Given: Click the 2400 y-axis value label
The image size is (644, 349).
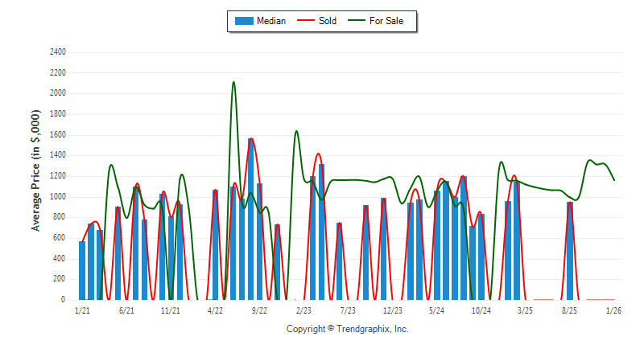Looking at the screenshot, I should pos(58,52).
